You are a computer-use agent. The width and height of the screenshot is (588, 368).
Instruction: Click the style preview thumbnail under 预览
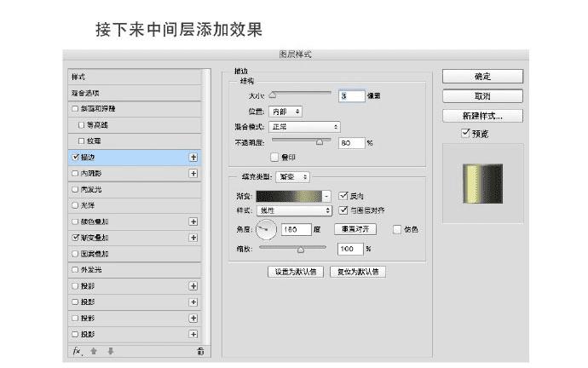click(482, 184)
